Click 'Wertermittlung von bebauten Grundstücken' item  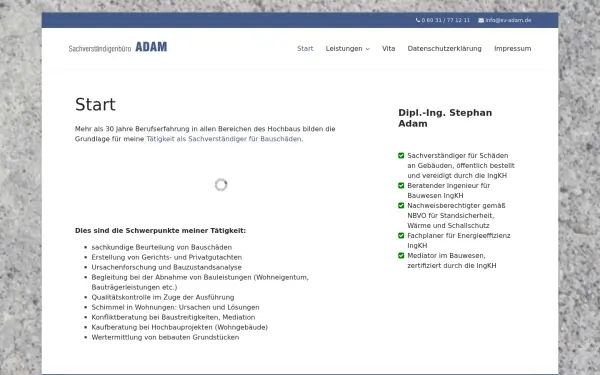(x=165, y=337)
